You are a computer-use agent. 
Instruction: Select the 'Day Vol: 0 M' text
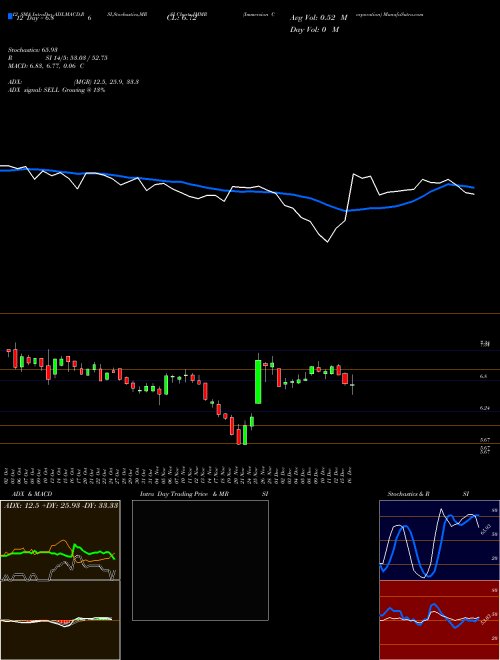point(314,30)
